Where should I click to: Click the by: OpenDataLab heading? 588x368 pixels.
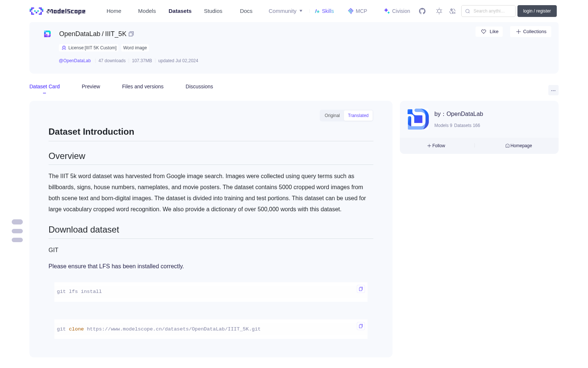459,114
